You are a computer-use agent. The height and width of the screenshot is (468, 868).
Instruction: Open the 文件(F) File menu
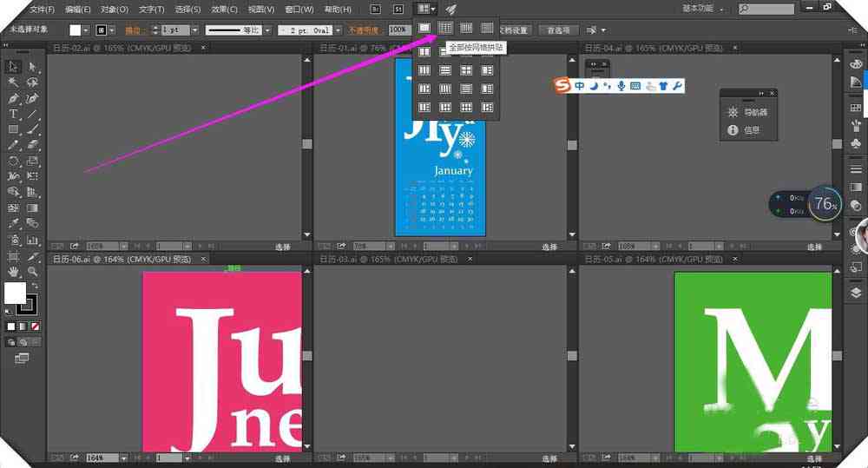(42, 10)
